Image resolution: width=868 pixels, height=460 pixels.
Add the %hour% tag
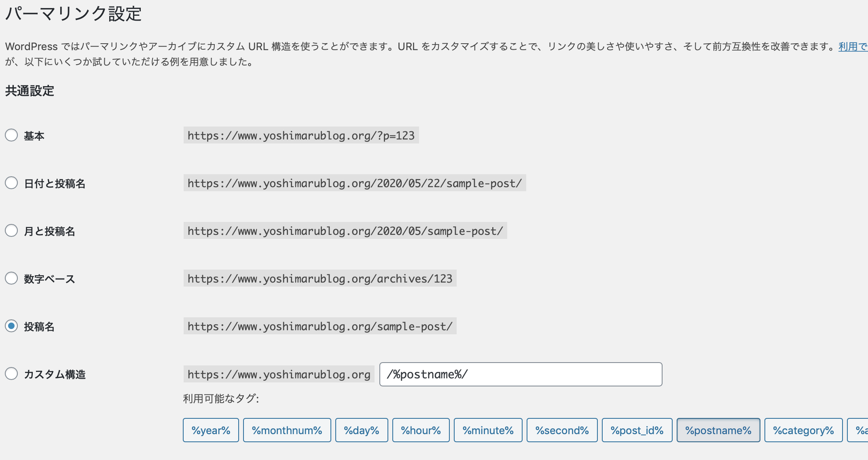(421, 430)
